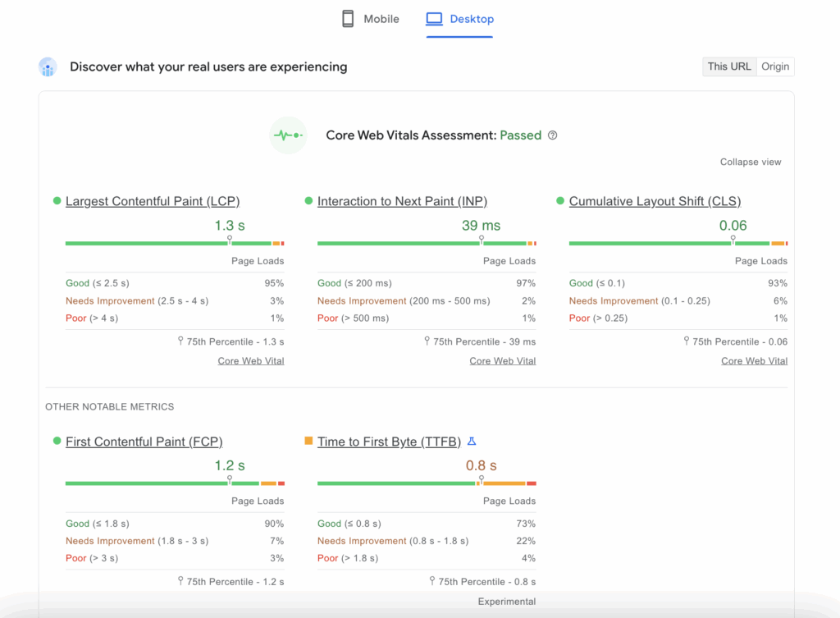Switch to the Desktop tab

(459, 18)
